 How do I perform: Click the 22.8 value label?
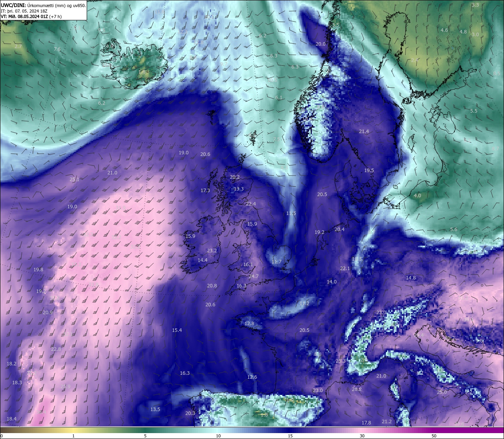point(56,349)
